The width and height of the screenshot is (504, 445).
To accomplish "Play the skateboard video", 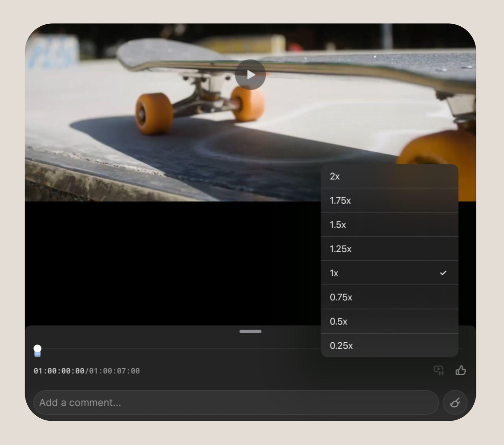I will click(x=250, y=75).
